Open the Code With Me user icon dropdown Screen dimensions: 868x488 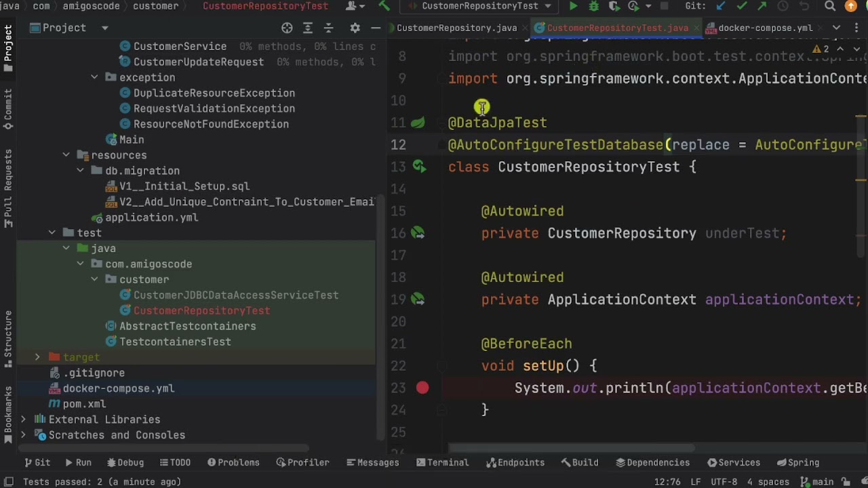tap(355, 6)
